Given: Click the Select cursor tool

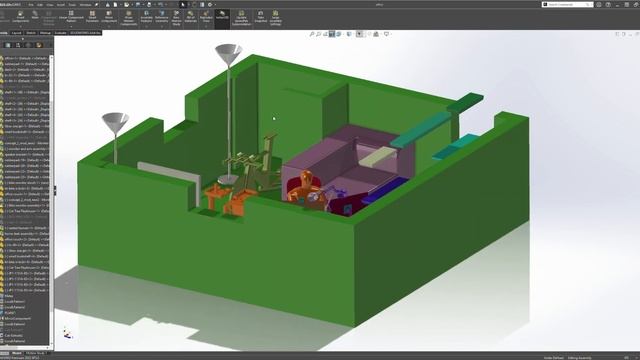Looking at the screenshot, I should tap(183, 4).
